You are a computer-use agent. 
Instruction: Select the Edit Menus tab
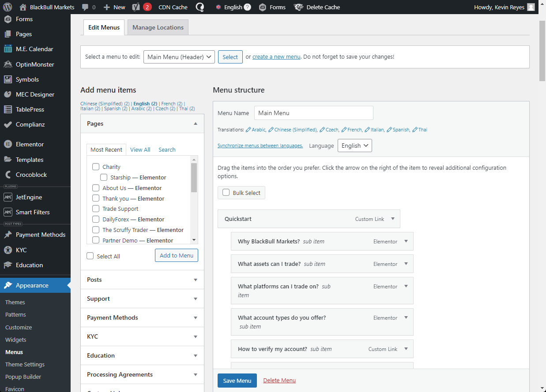(x=104, y=27)
